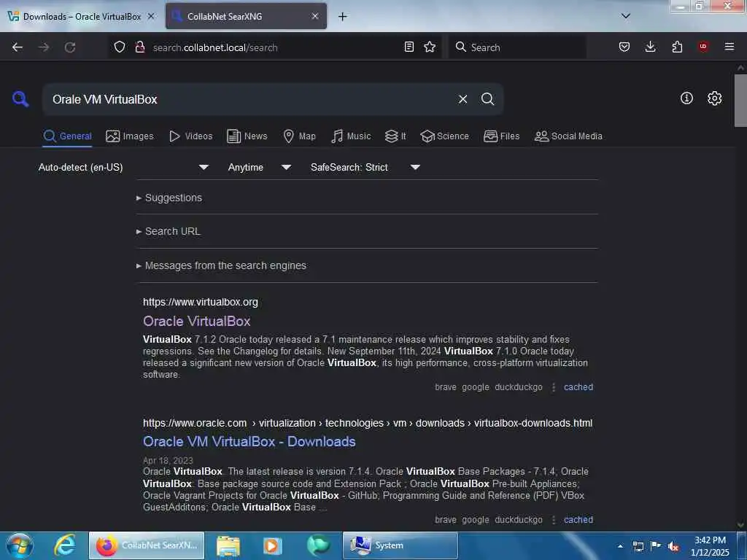Open the SearXNG about info icon

pyautogui.click(x=686, y=98)
